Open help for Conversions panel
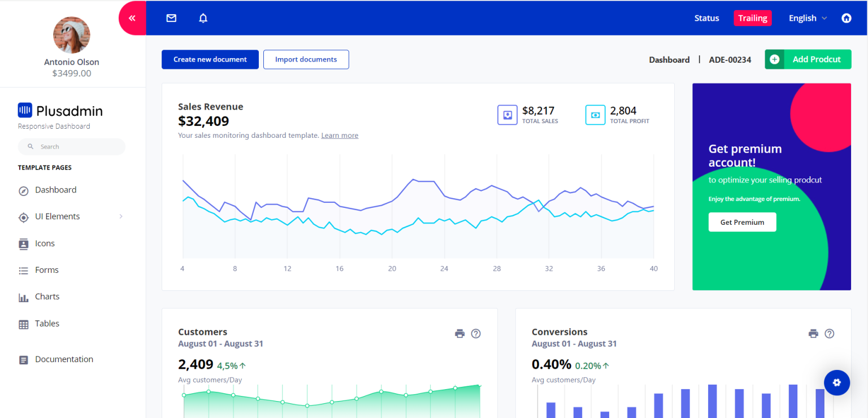Viewport: 868px width, 418px height. click(x=829, y=333)
